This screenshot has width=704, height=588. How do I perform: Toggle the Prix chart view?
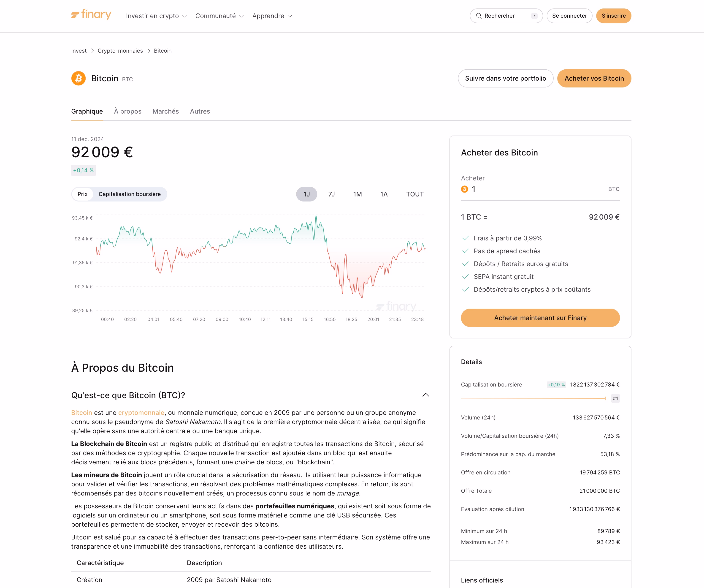coord(82,194)
